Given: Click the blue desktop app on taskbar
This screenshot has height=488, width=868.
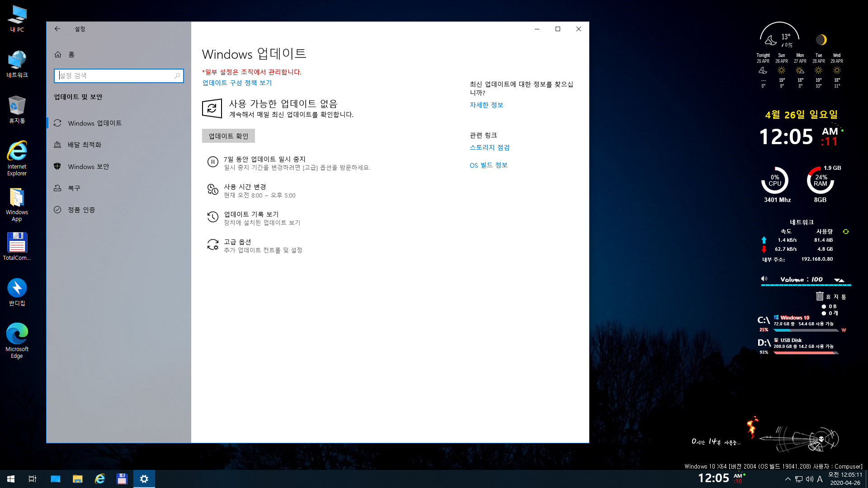Looking at the screenshot, I should 55,479.
